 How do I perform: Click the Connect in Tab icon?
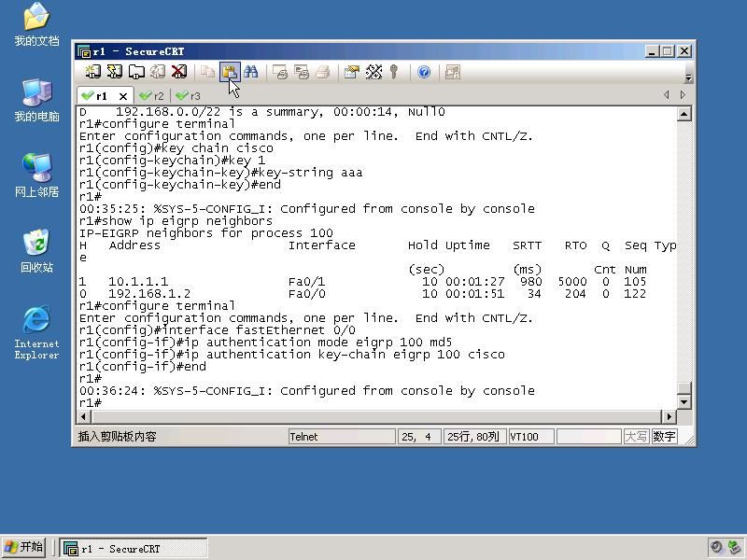(x=136, y=72)
